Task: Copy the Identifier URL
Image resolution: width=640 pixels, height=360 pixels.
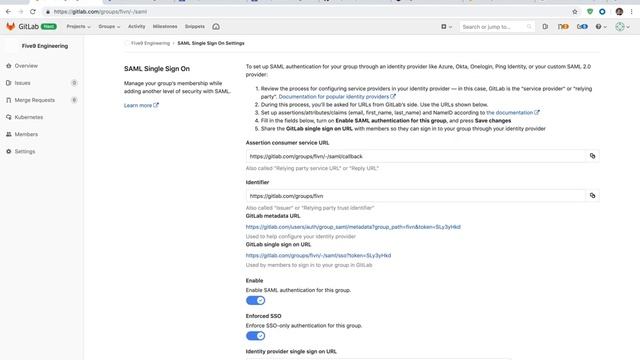Action: (x=592, y=196)
